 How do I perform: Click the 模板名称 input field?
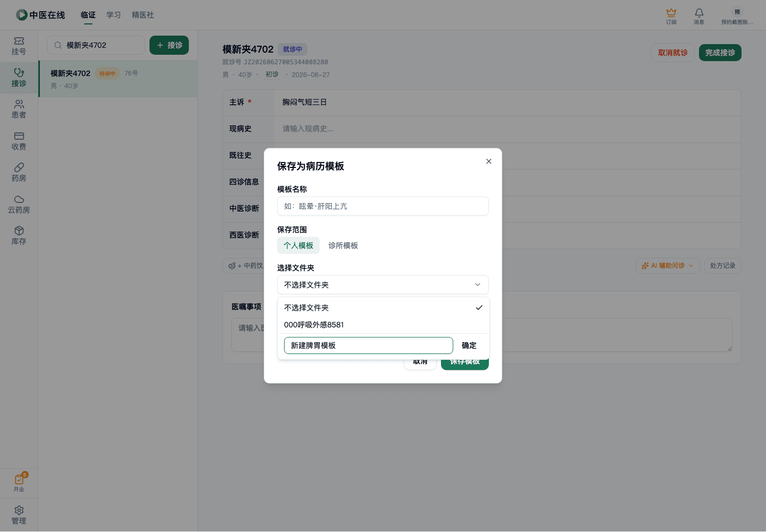tap(383, 206)
